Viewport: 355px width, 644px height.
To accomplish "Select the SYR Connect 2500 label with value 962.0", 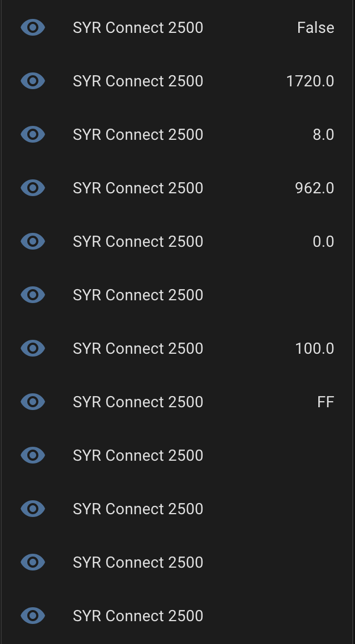I will point(138,188).
